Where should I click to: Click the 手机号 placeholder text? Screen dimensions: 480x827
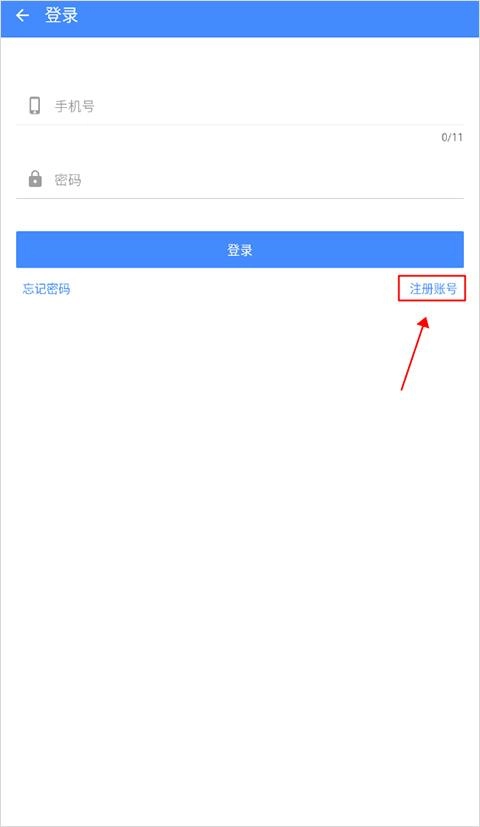[x=74, y=106]
